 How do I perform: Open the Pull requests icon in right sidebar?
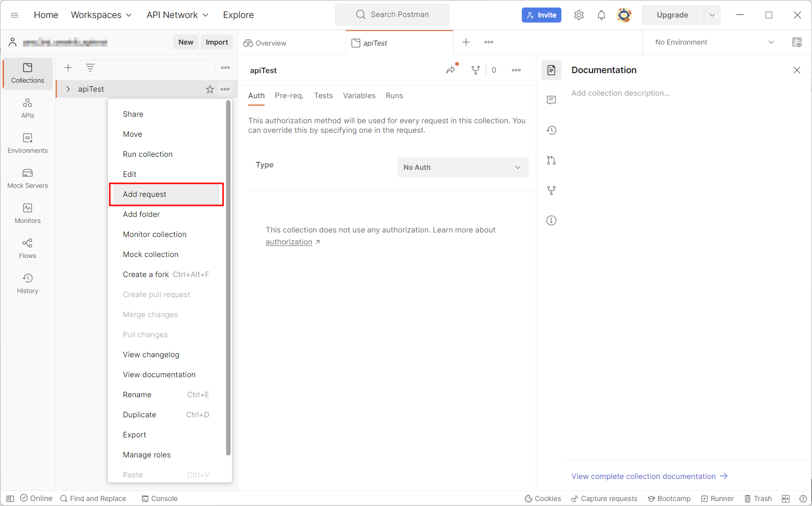[551, 160]
